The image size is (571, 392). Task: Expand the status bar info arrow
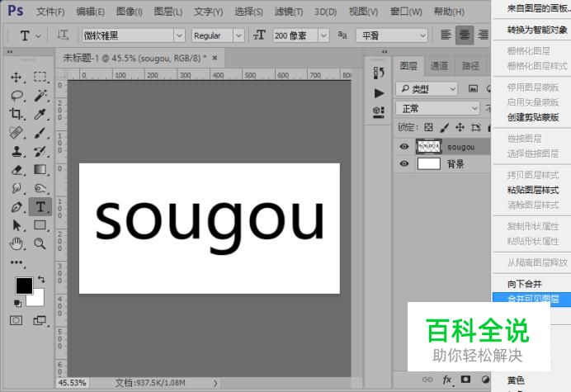215,383
